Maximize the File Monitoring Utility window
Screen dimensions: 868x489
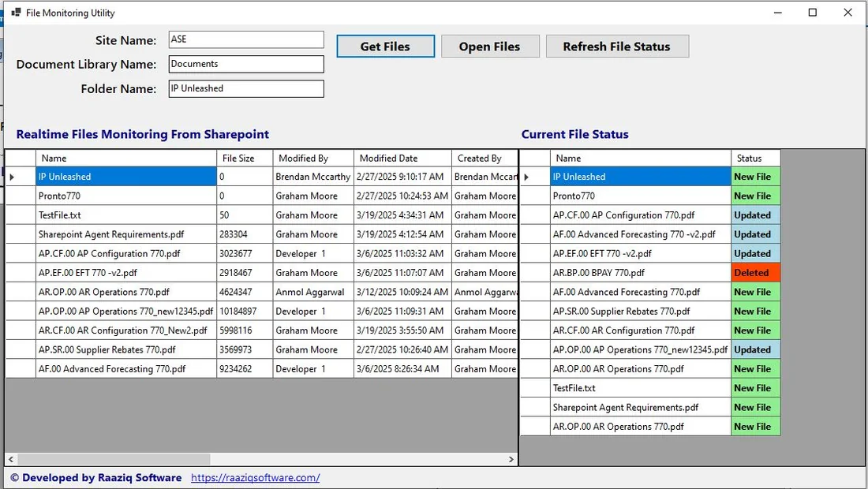(x=812, y=12)
